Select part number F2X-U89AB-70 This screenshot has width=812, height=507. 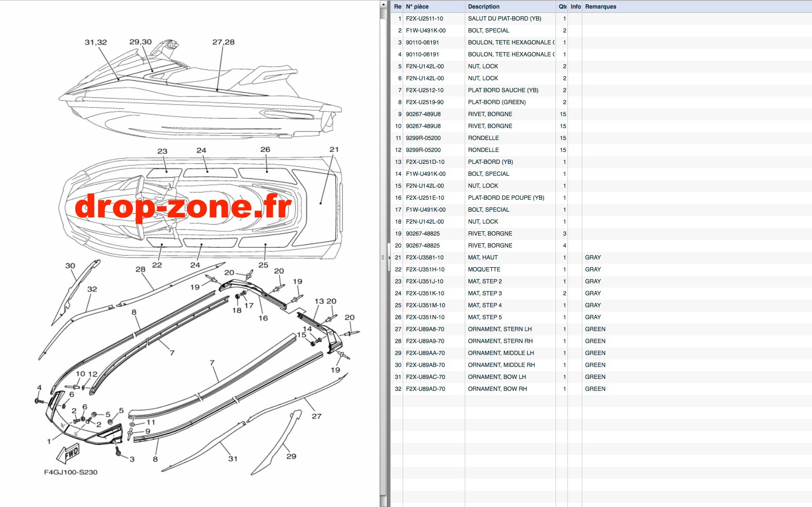point(425,365)
